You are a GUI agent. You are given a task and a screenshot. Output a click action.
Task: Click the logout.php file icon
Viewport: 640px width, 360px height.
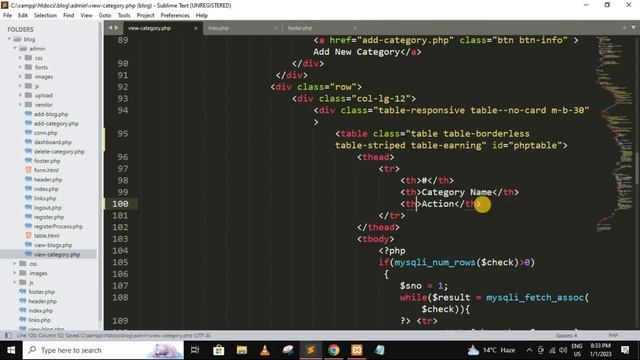[28, 207]
